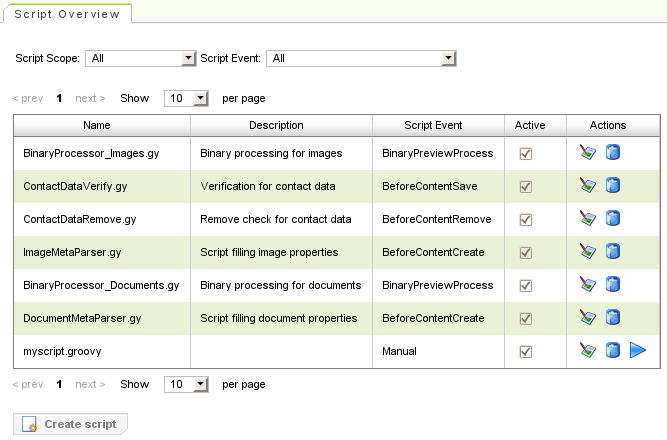
Task: Open the top per-page count dropdown
Action: click(x=187, y=99)
